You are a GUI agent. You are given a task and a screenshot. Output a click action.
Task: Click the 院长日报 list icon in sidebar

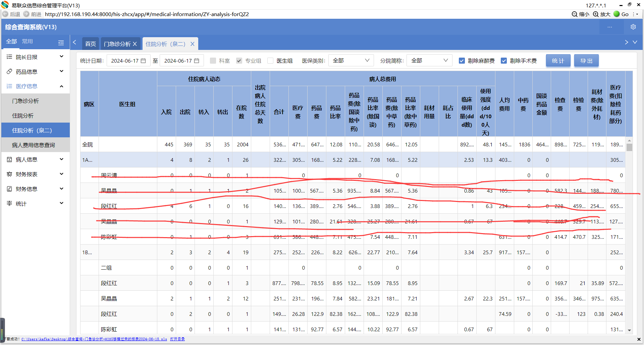[9, 57]
